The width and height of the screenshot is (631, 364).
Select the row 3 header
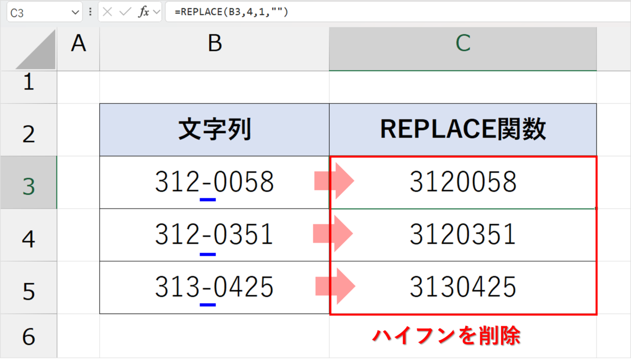tap(28, 185)
